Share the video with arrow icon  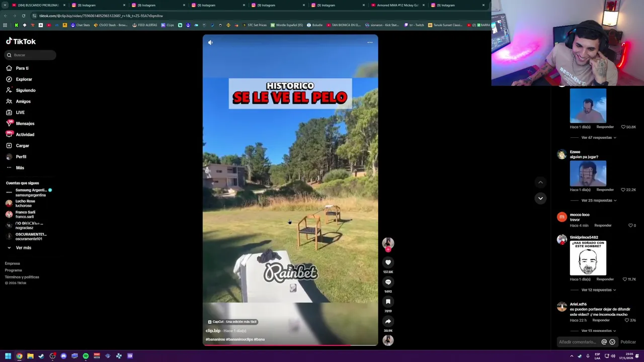pos(388,321)
